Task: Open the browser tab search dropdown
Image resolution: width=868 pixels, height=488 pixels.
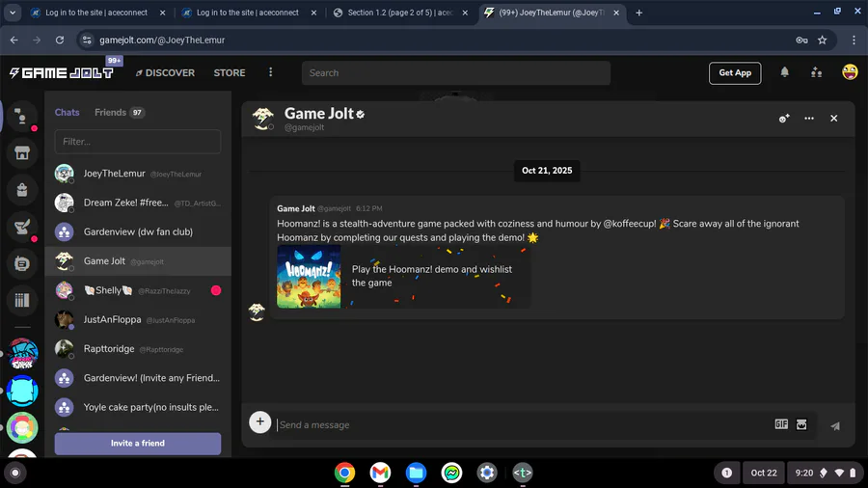Action: (13, 13)
